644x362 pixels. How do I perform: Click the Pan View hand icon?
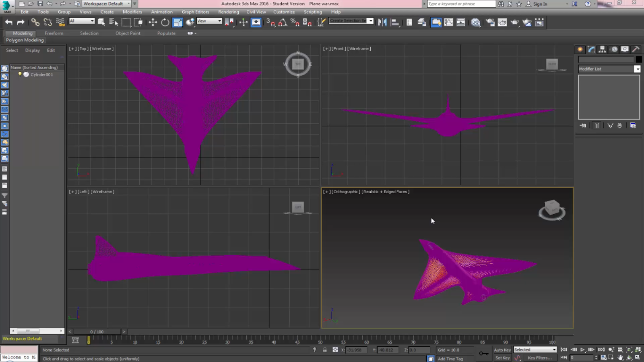[x=620, y=357]
